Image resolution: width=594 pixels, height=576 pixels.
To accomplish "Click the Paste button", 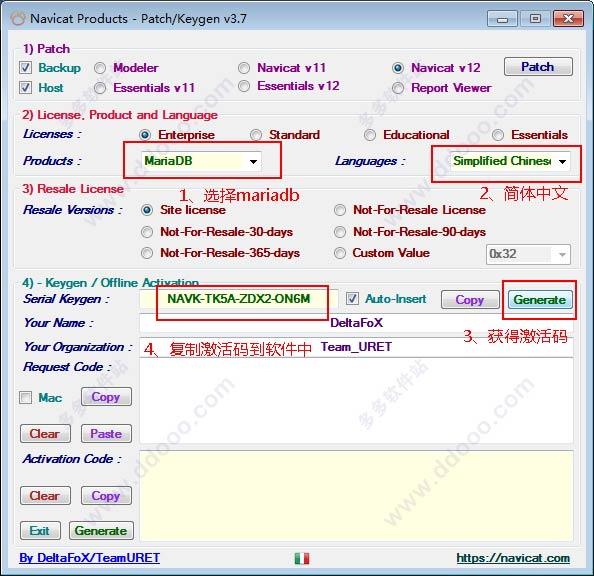I will (106, 434).
